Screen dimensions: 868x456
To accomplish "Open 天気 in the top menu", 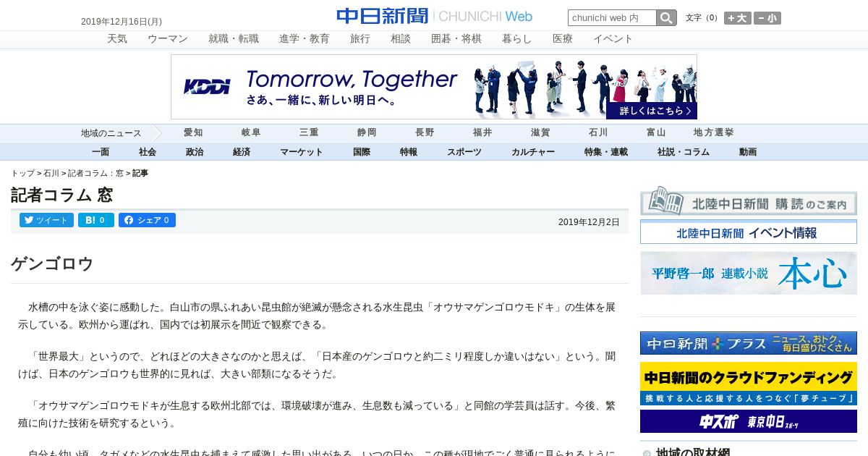I will (x=117, y=39).
